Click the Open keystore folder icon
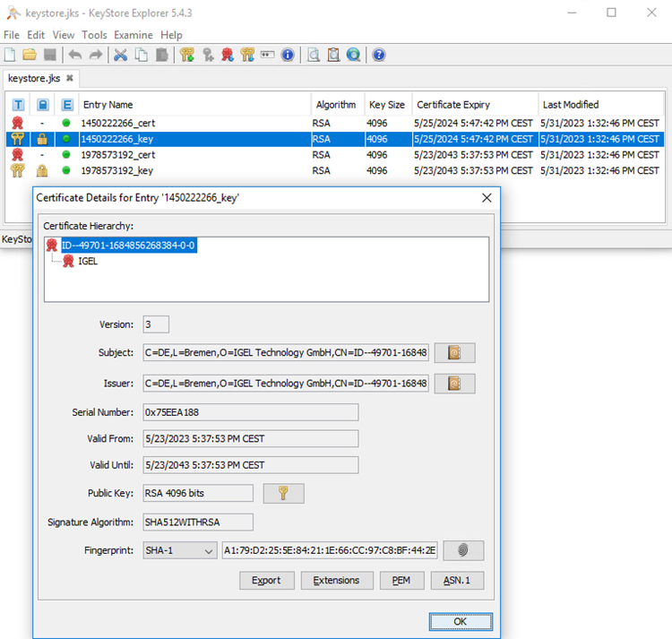The height and width of the screenshot is (639, 672). [x=29, y=55]
